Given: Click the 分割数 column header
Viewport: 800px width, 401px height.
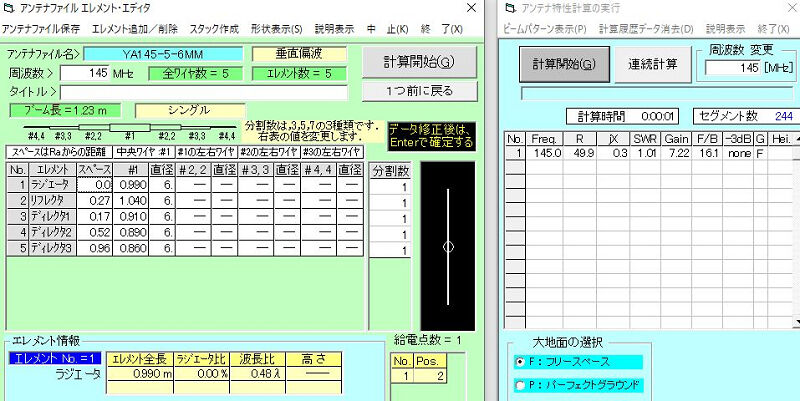Looking at the screenshot, I should (x=390, y=170).
